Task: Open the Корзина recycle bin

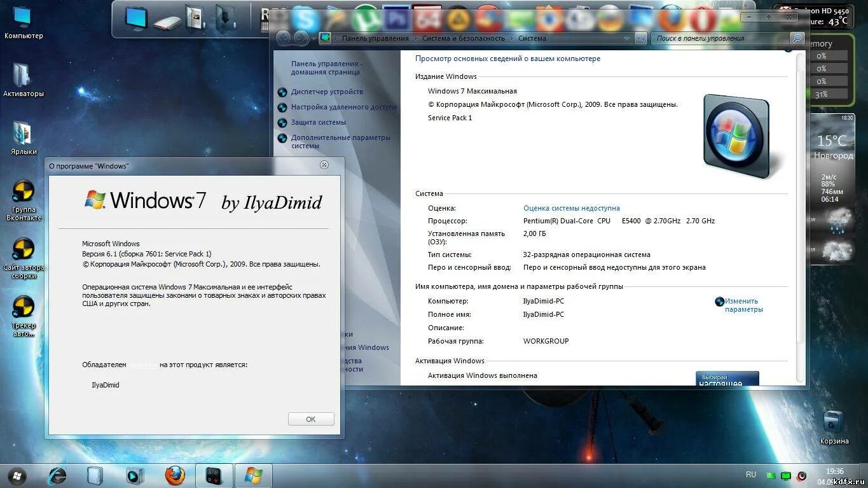Action: [834, 428]
